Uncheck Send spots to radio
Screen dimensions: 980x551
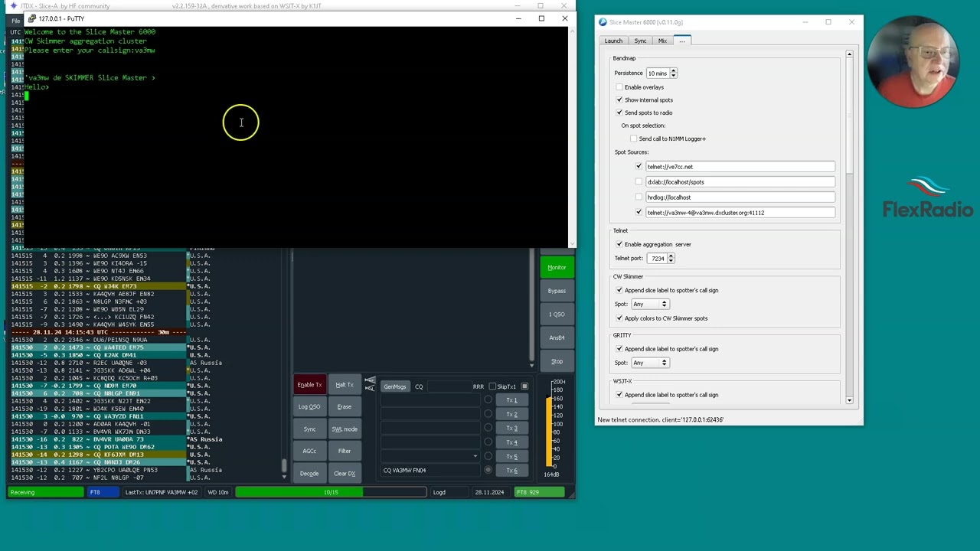pos(619,112)
